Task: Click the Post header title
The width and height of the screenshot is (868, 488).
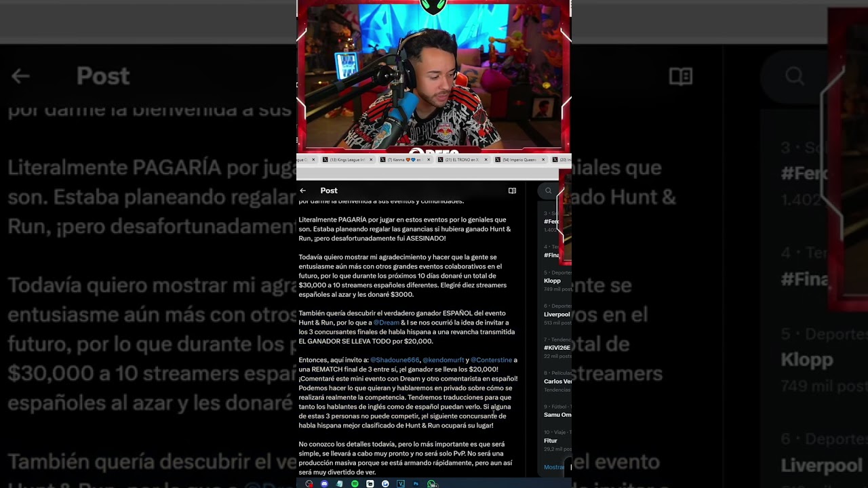Action: pos(329,190)
